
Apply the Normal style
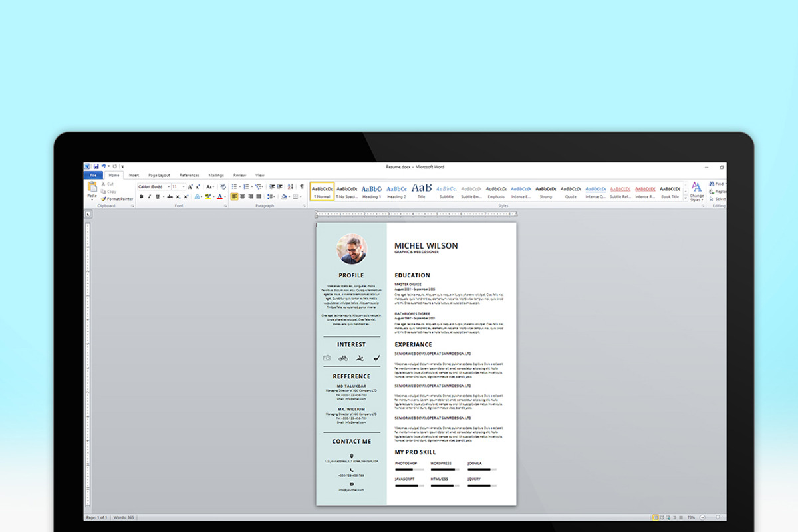click(x=322, y=192)
